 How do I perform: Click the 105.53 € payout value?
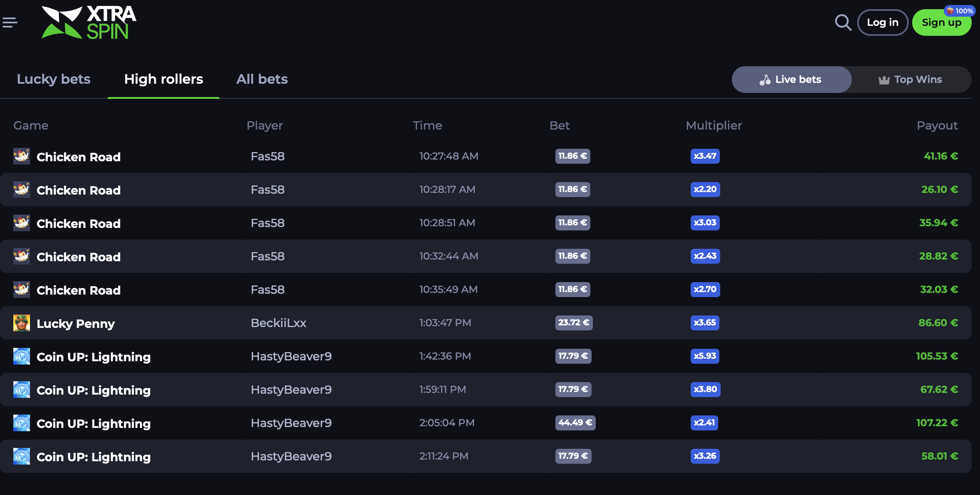[937, 356]
